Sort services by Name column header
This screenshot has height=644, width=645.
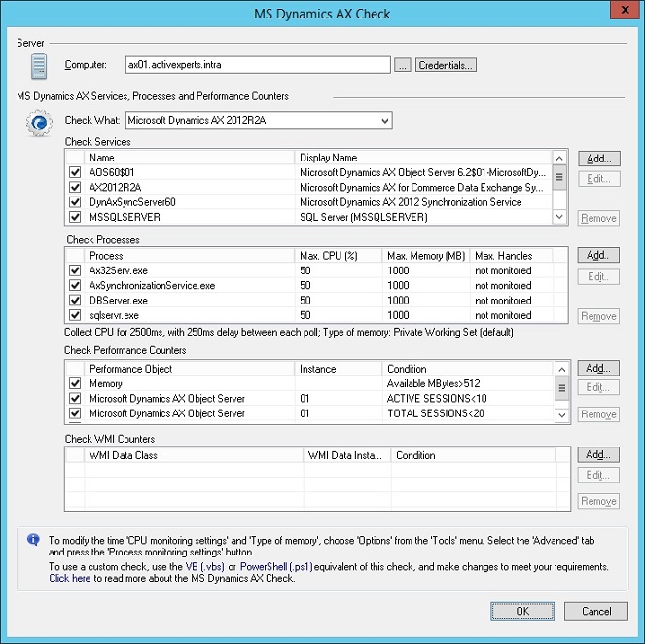pyautogui.click(x=190, y=158)
